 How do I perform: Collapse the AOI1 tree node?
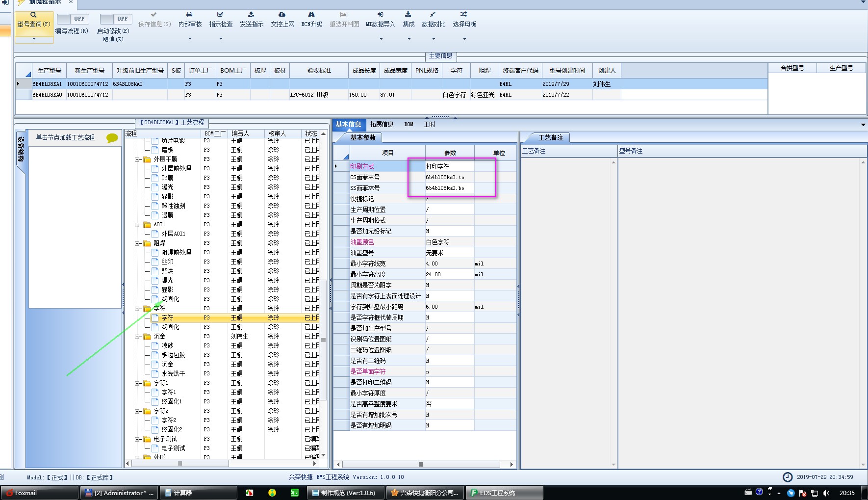coord(137,224)
